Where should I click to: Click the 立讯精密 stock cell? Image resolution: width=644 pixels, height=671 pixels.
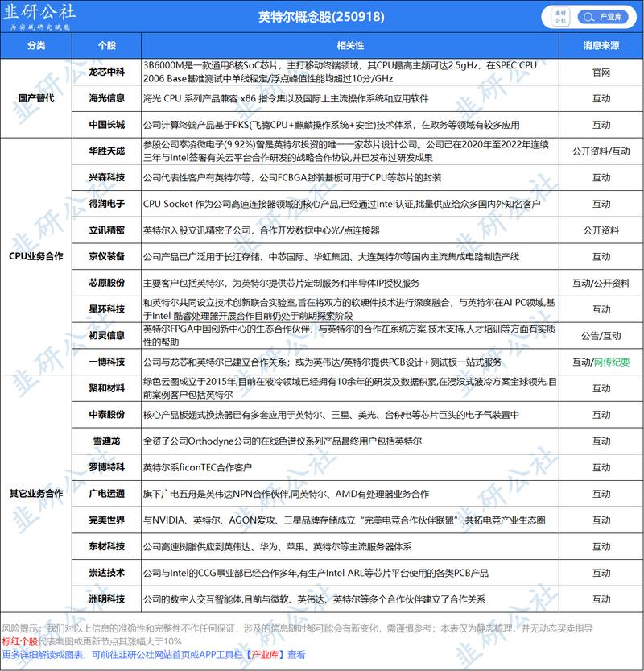pos(106,230)
